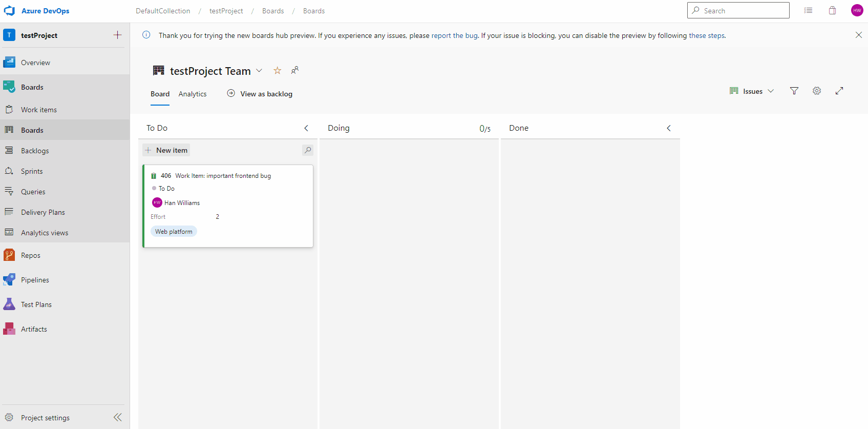Image resolution: width=868 pixels, height=429 pixels.
Task: Switch to the Board tab
Action: click(x=160, y=94)
